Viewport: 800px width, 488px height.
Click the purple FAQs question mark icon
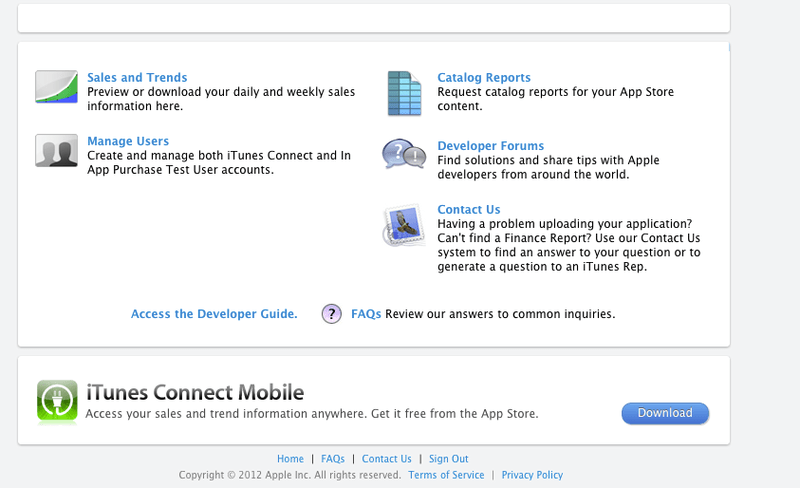pos(332,314)
